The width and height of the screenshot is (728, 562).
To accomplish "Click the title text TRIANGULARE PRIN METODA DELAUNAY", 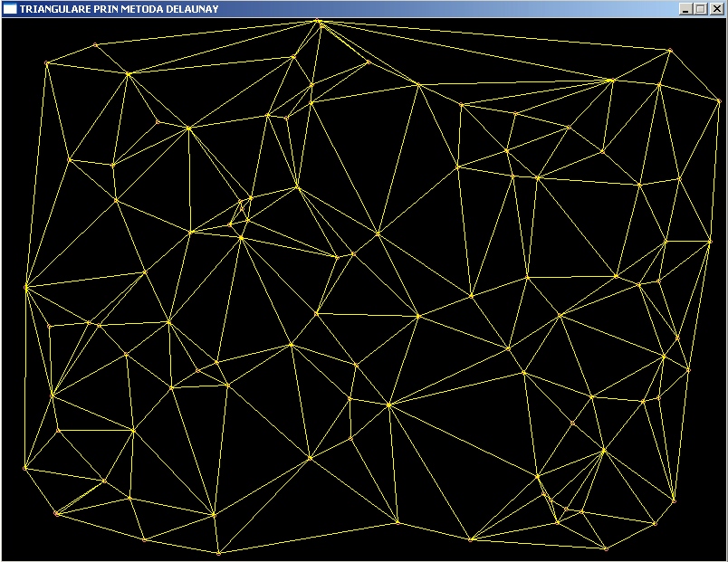I will tap(119, 9).
